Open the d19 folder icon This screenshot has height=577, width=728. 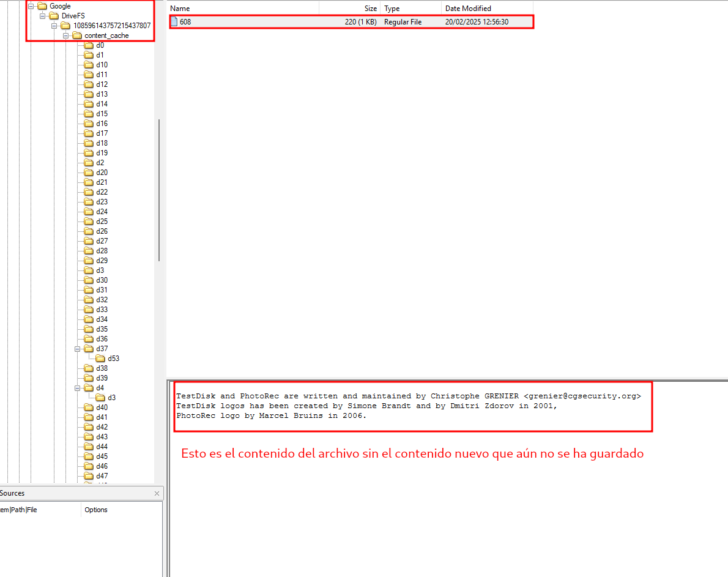click(89, 153)
